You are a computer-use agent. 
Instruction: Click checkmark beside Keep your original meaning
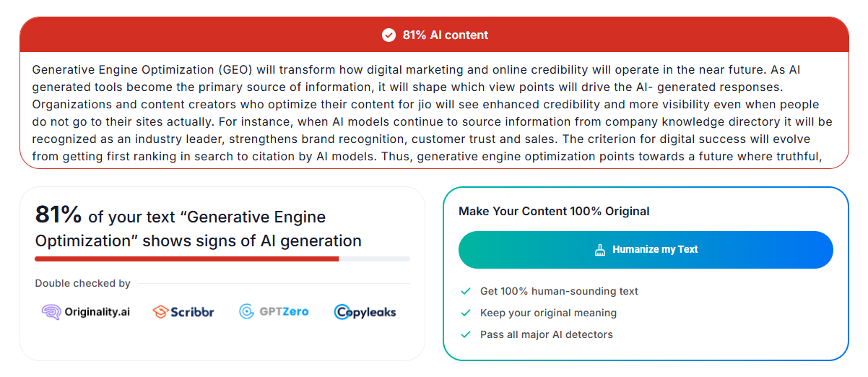pyautogui.click(x=466, y=313)
